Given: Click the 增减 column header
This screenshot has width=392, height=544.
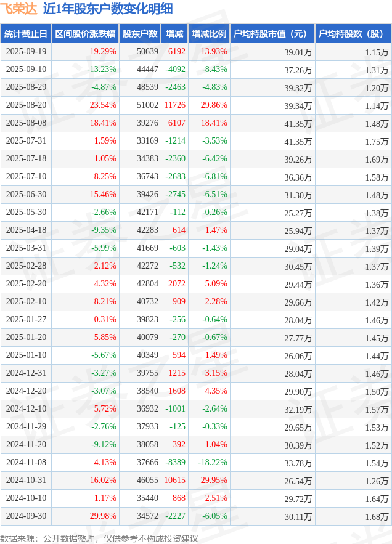Looking at the screenshot, I should pos(174,34).
